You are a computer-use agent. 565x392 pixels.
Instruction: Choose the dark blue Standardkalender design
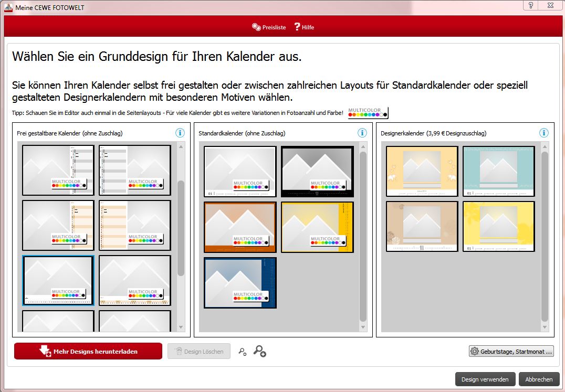(240, 282)
